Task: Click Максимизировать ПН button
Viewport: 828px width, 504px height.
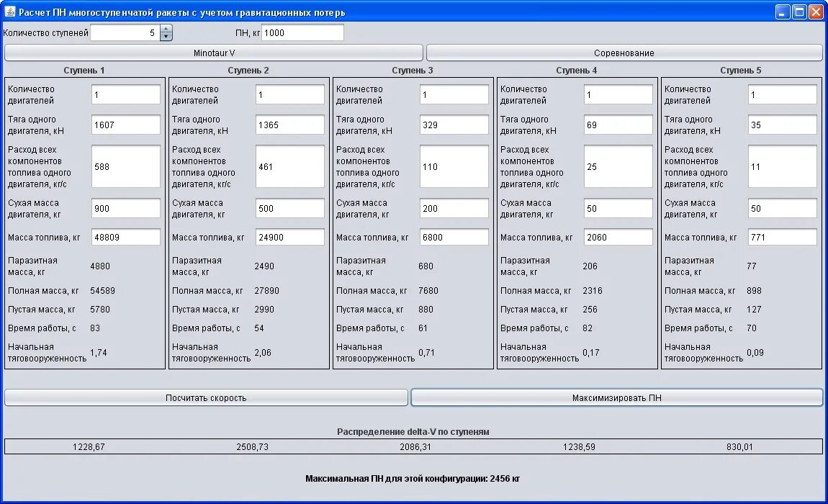Action: pos(617,398)
